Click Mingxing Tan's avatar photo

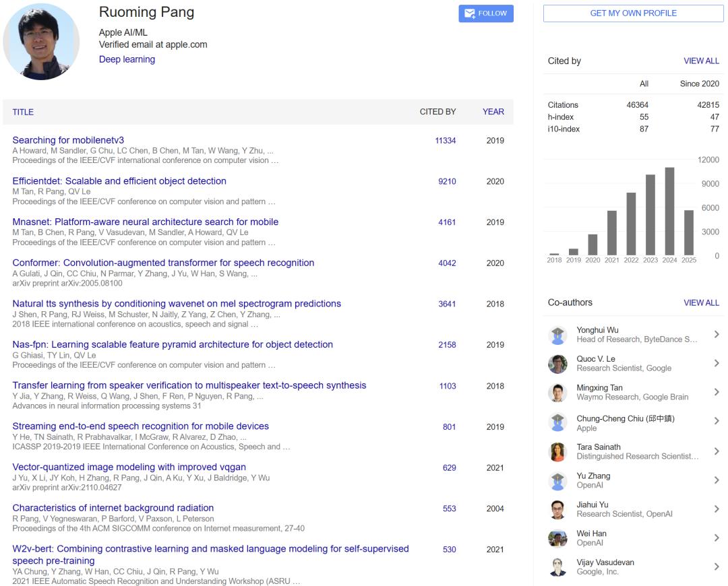click(x=557, y=393)
